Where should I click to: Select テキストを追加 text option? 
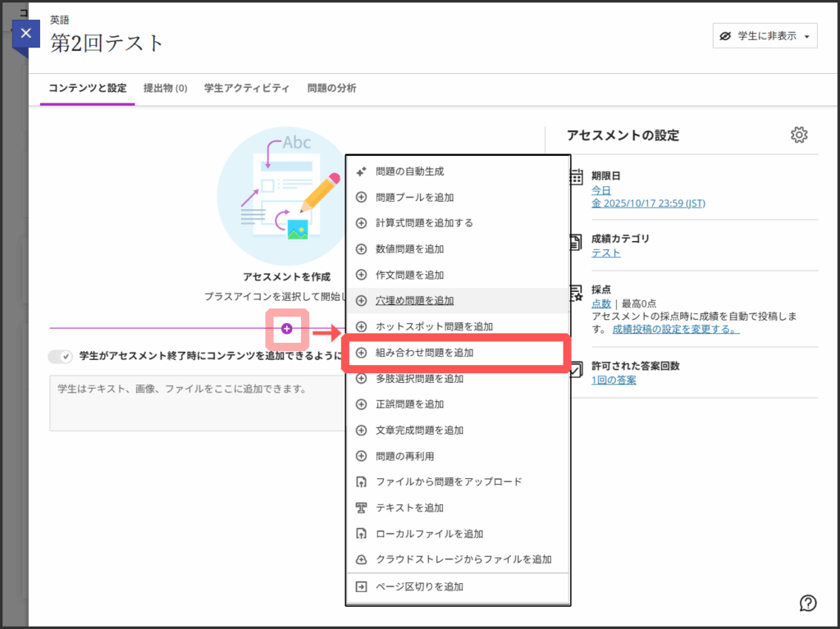point(409,508)
